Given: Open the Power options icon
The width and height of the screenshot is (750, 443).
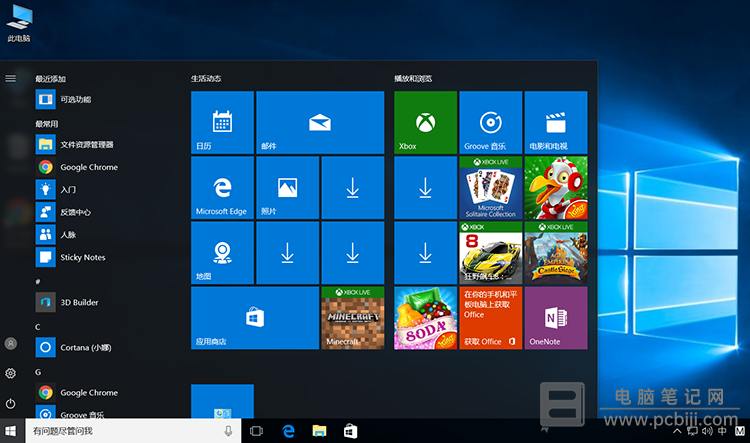Looking at the screenshot, I should 11,404.
